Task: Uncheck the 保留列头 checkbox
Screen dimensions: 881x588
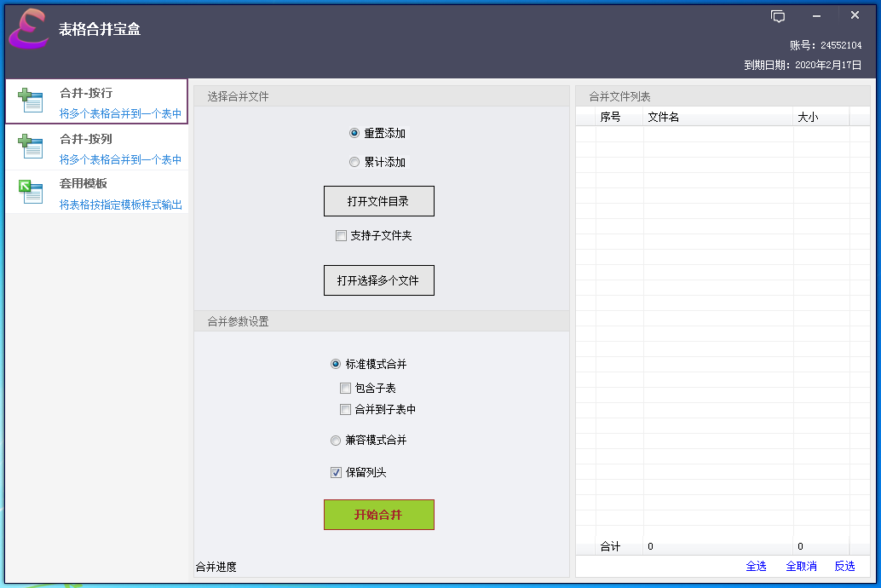Action: pyautogui.click(x=336, y=473)
